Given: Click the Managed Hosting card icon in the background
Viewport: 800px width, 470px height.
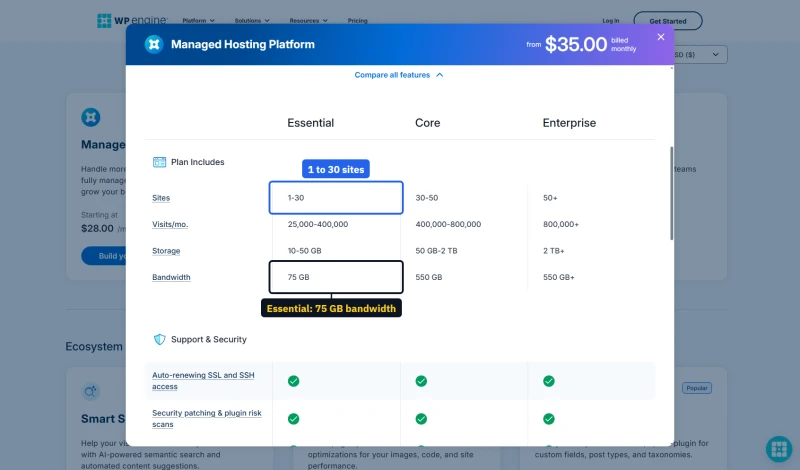Looking at the screenshot, I should [91, 117].
